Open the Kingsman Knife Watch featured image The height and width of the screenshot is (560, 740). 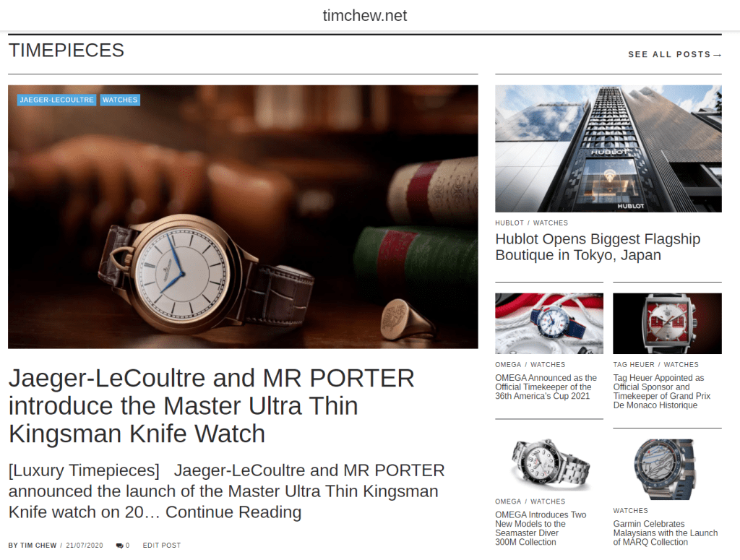(243, 217)
